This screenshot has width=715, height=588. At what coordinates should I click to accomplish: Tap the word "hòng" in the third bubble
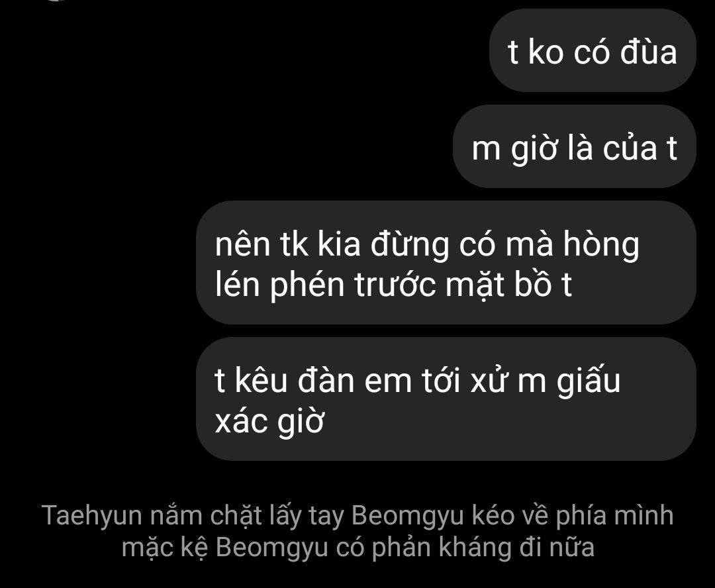(x=601, y=244)
